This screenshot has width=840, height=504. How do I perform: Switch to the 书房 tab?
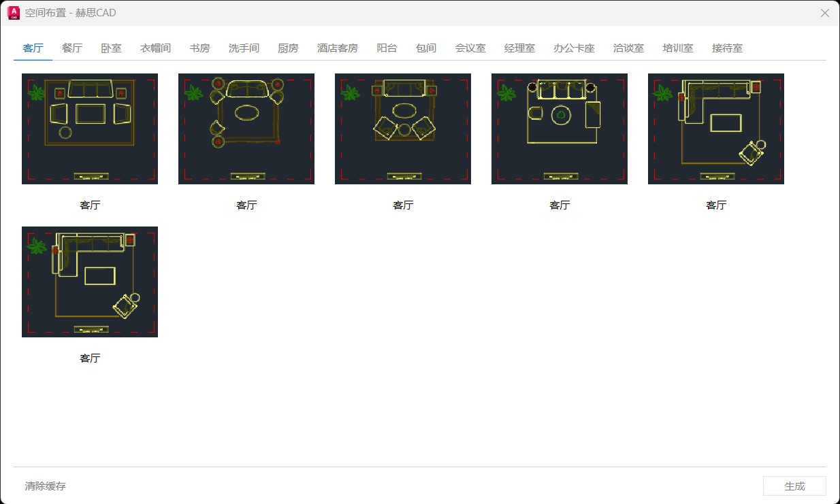(x=199, y=48)
